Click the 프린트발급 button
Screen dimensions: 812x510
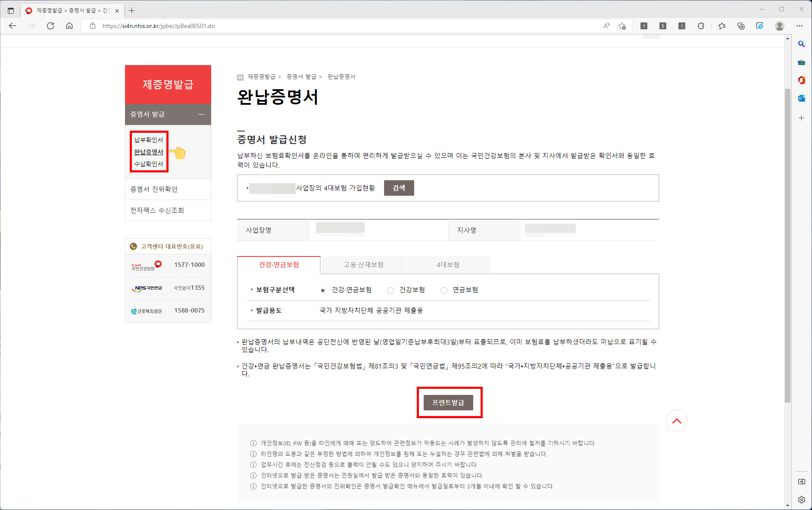448,403
